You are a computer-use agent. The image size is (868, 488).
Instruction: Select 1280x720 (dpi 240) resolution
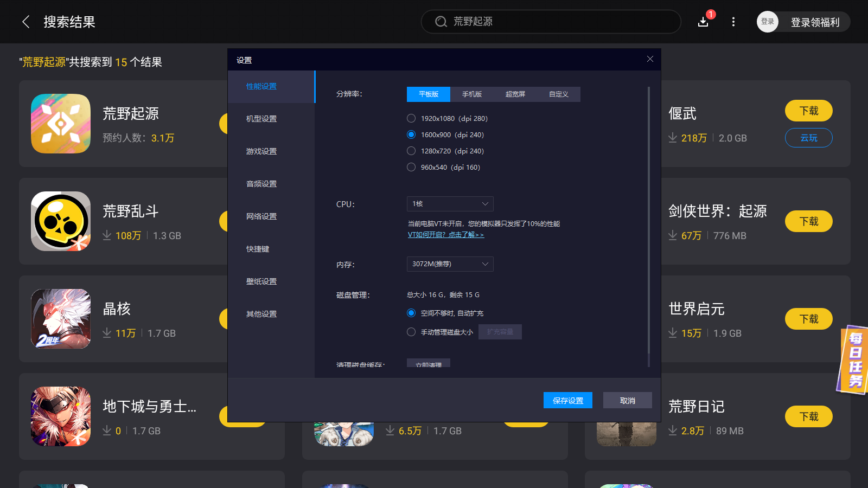pos(411,151)
